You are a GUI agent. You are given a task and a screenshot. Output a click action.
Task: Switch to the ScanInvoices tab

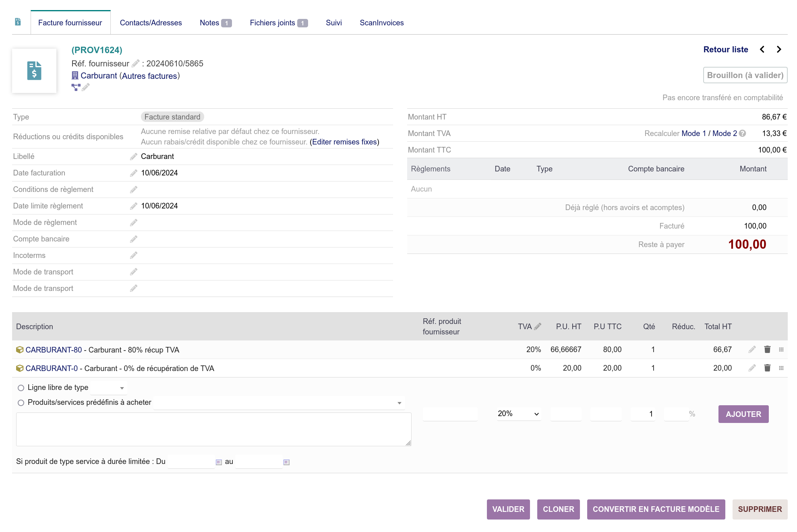click(382, 23)
